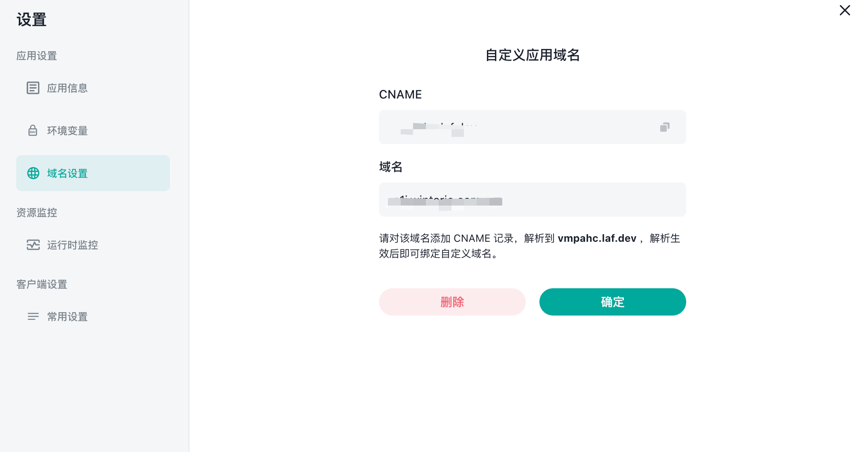Click the red 删除 button
The width and height of the screenshot is (868, 452).
[x=452, y=302]
